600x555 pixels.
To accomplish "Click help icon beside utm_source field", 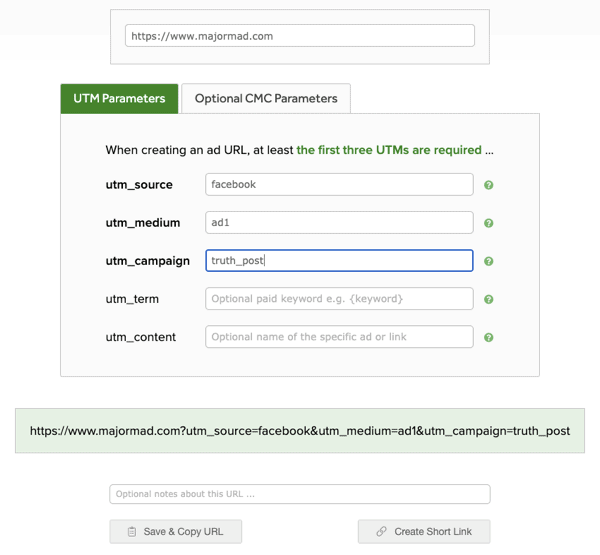I will 488,185.
